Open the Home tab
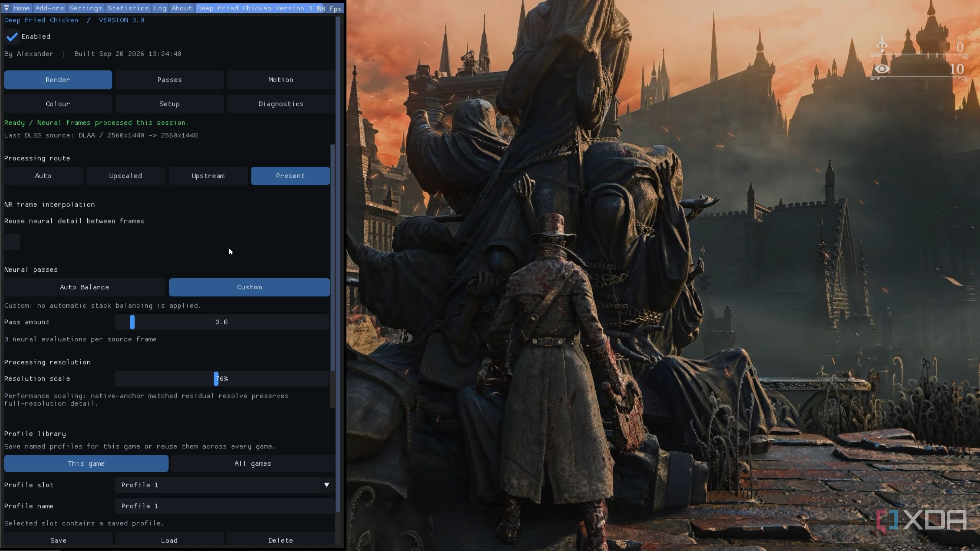This screenshot has width=980, height=551. click(21, 8)
